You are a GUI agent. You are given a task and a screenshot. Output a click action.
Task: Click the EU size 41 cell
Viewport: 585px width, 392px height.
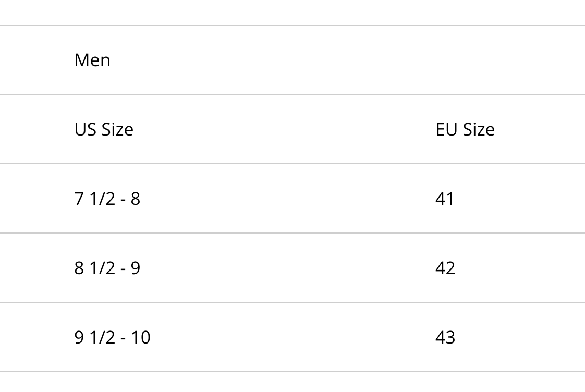coord(445,199)
